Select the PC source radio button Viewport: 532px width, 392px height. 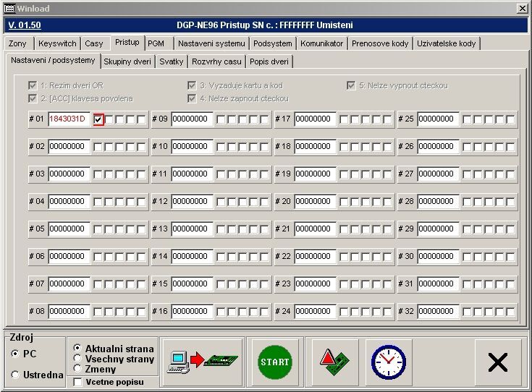click(x=16, y=353)
